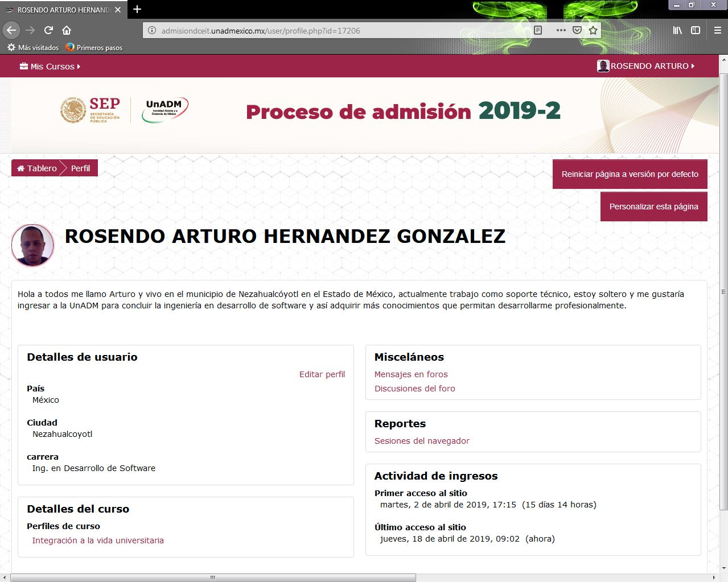The image size is (728, 582).
Task: Open the Firefox hamburger menu
Action: click(717, 31)
